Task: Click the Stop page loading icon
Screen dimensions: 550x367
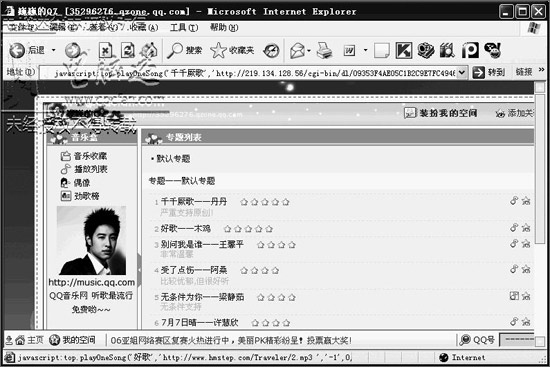Action: click(105, 51)
